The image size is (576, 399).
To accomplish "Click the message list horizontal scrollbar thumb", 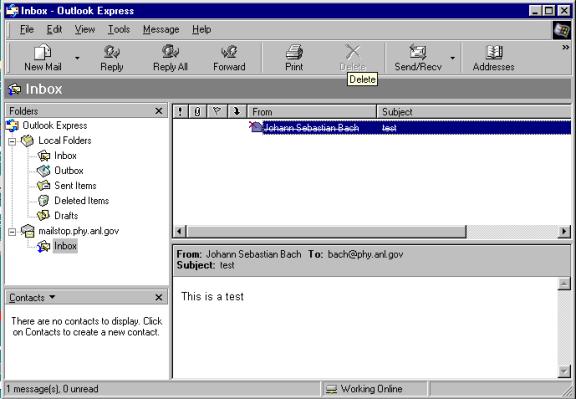I will 326,231.
